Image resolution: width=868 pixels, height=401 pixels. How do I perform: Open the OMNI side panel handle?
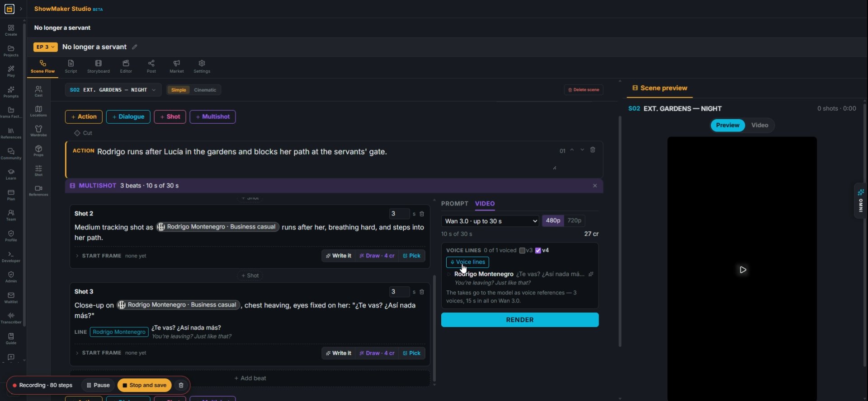click(861, 201)
